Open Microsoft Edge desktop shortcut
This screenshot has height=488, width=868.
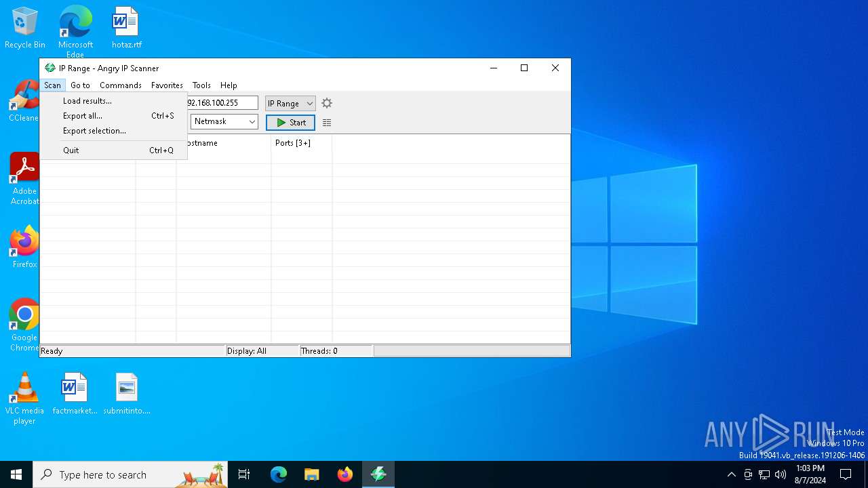75,32
